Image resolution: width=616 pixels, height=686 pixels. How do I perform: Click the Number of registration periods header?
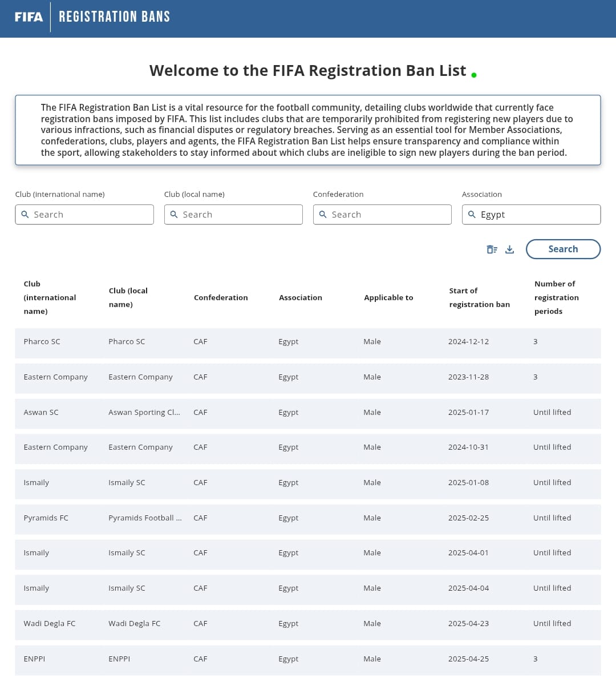click(556, 297)
